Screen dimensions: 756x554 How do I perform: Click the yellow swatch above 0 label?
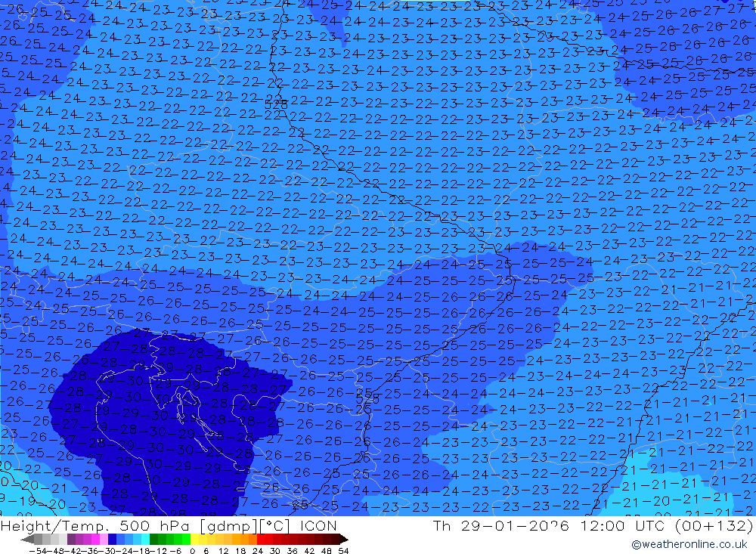pos(194,540)
